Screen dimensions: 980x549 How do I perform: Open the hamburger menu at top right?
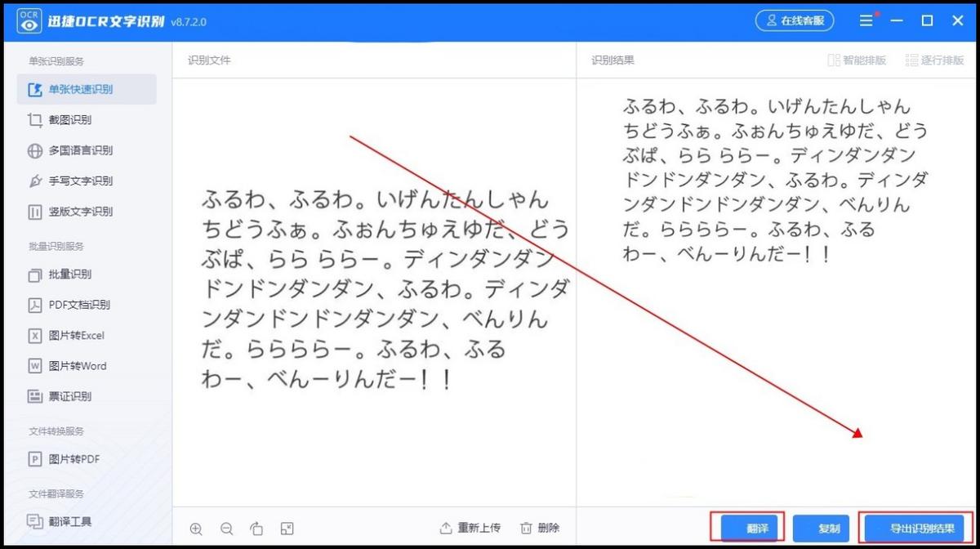tap(865, 20)
